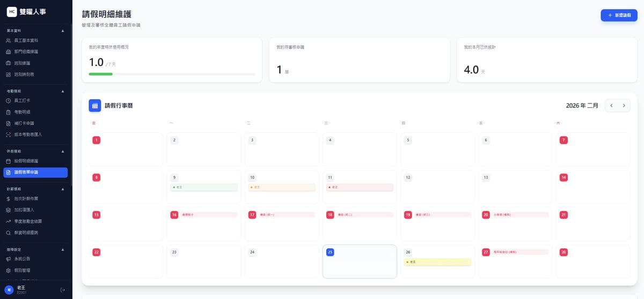The width and height of the screenshot is (644, 299).
Task: Click the HC logo at top left
Action: pos(11,11)
